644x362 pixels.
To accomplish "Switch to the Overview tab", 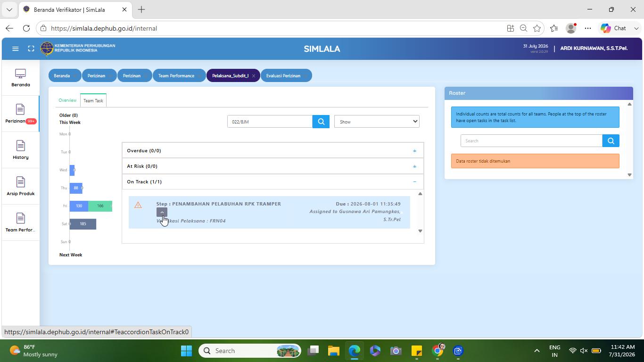I will click(x=67, y=100).
